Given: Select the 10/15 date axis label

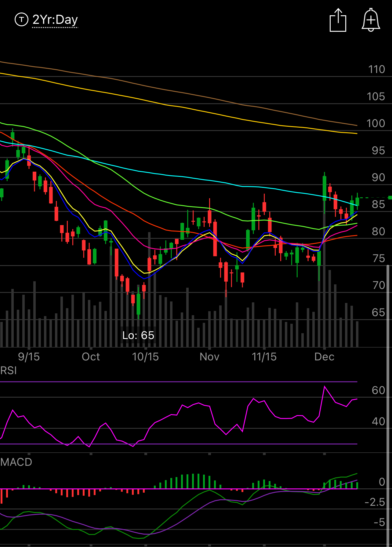Looking at the screenshot, I should (145, 356).
